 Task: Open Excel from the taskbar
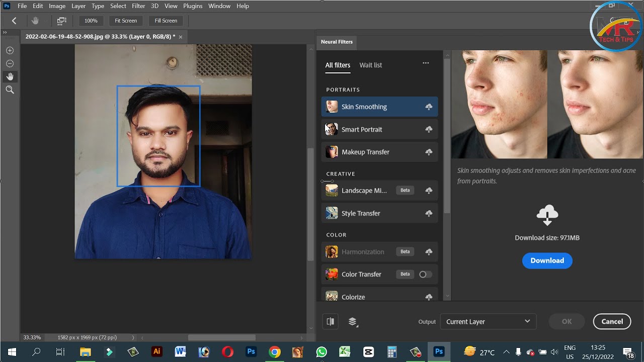pos(345,352)
